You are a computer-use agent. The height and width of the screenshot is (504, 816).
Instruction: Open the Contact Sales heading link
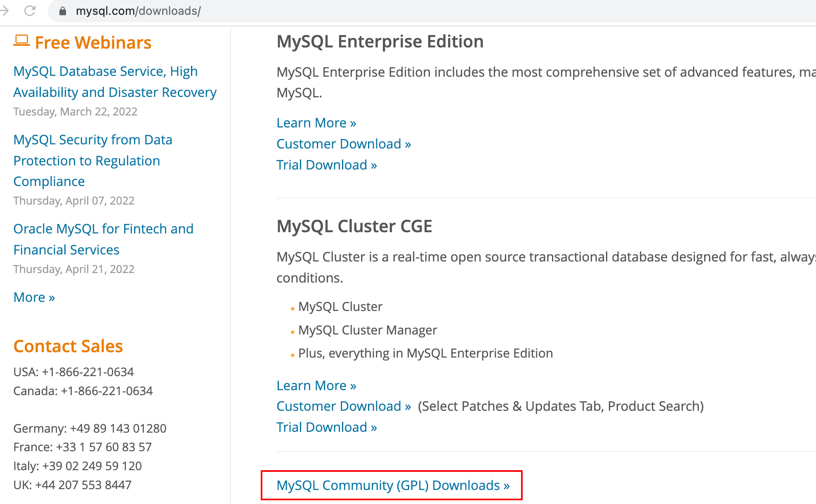click(68, 346)
